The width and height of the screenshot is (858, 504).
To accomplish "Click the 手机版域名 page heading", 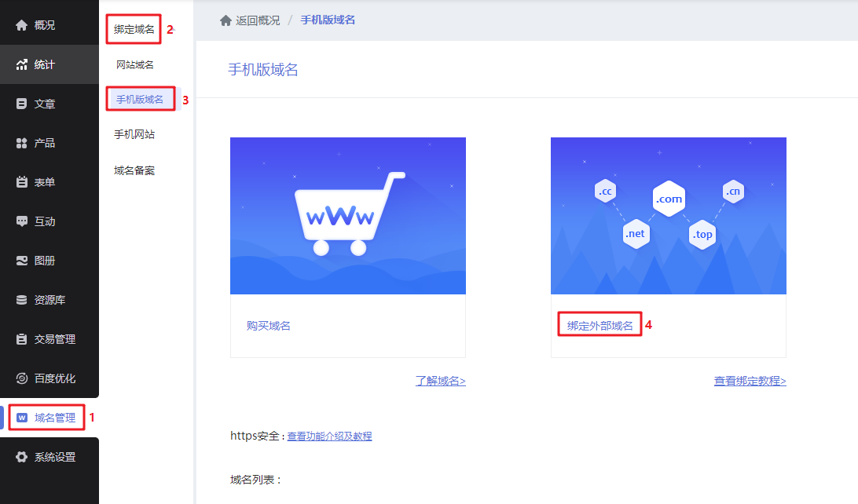I will point(263,70).
